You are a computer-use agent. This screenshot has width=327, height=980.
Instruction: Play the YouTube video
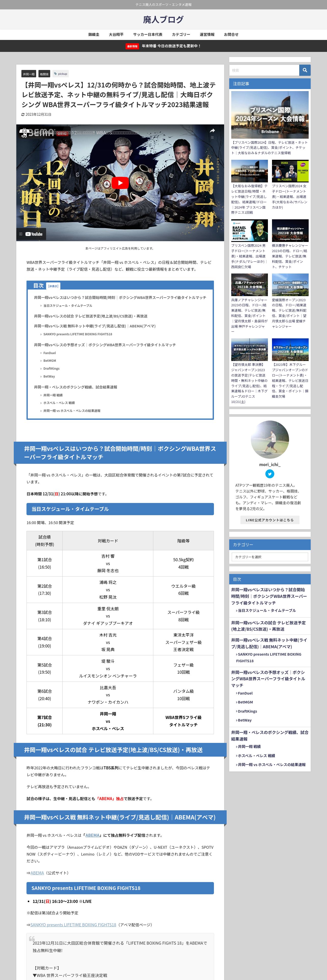coord(120,183)
